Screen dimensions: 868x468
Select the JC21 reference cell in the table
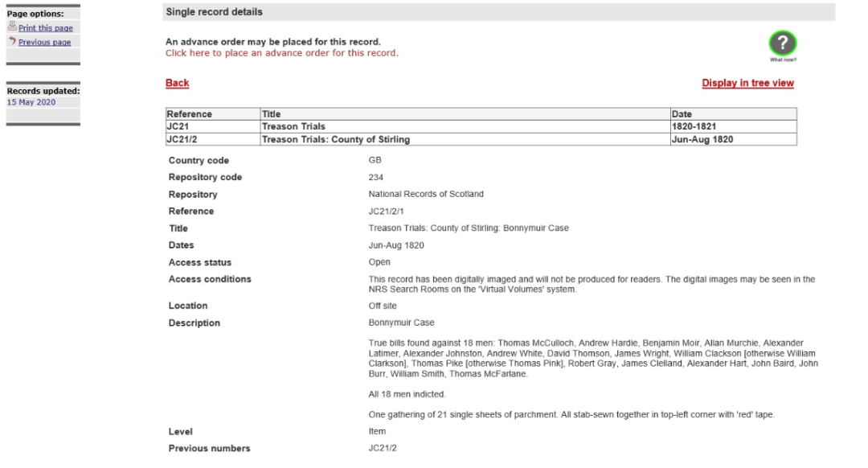tap(177, 127)
